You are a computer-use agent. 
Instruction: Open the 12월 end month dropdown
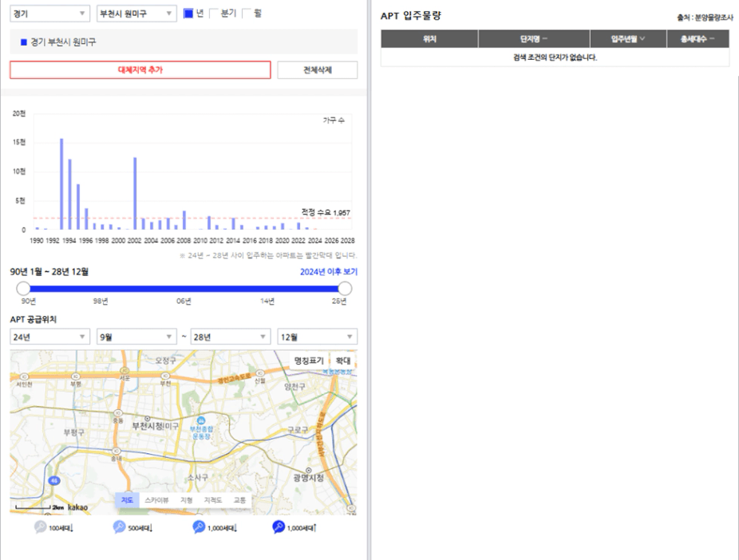[x=317, y=337]
